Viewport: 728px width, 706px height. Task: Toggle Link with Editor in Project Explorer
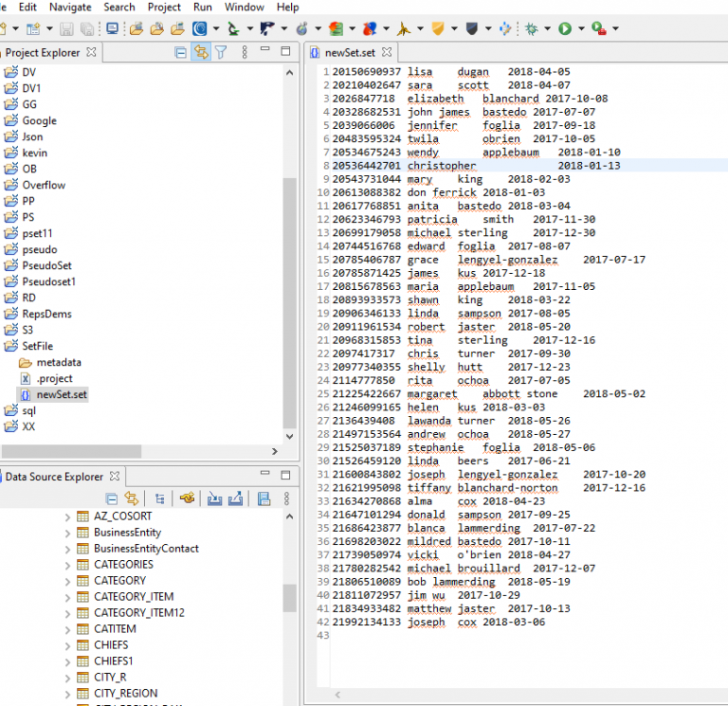coord(202,52)
